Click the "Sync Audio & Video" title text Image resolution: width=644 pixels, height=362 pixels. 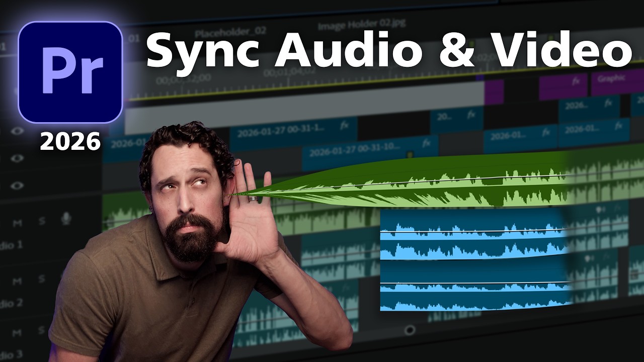click(389, 51)
